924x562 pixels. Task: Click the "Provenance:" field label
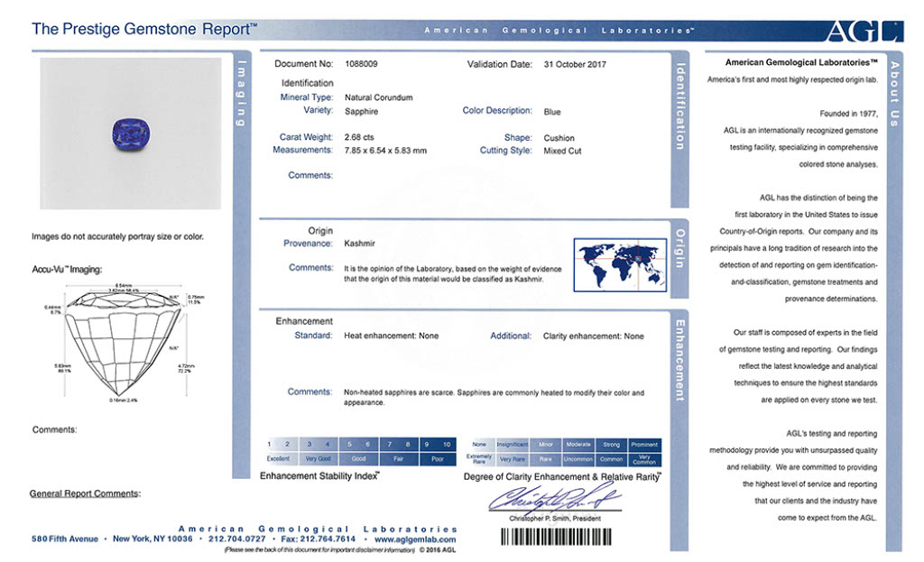[308, 244]
